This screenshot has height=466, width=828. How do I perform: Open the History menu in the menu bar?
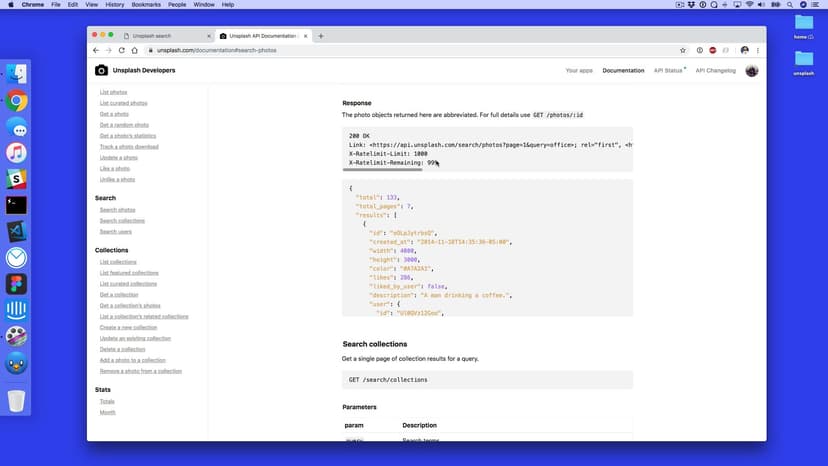(x=115, y=5)
